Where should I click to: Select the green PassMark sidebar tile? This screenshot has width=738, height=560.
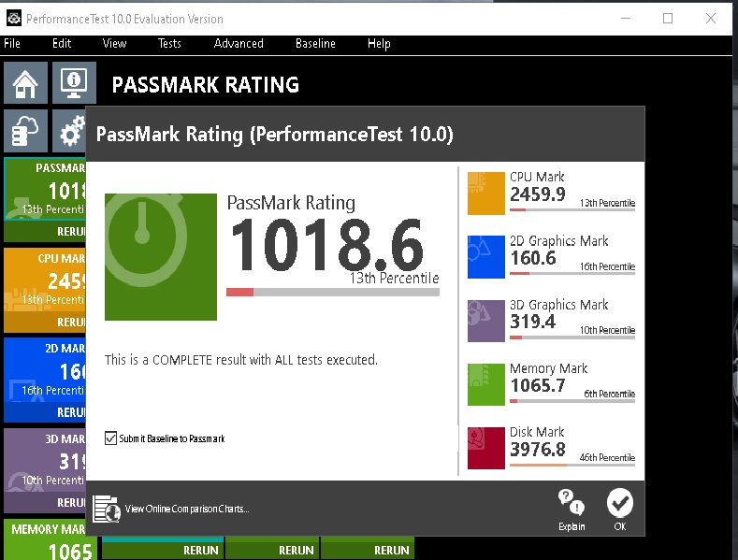pos(45,190)
